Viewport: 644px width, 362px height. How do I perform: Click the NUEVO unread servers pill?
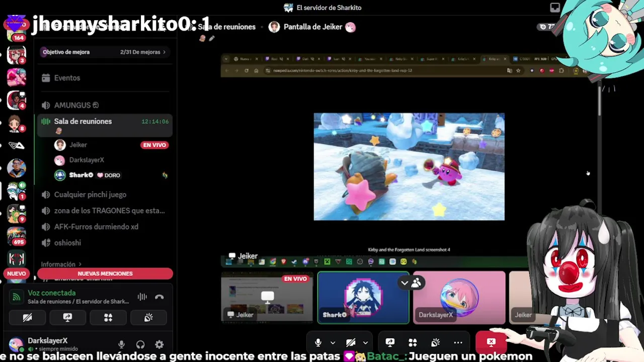pyautogui.click(x=16, y=274)
